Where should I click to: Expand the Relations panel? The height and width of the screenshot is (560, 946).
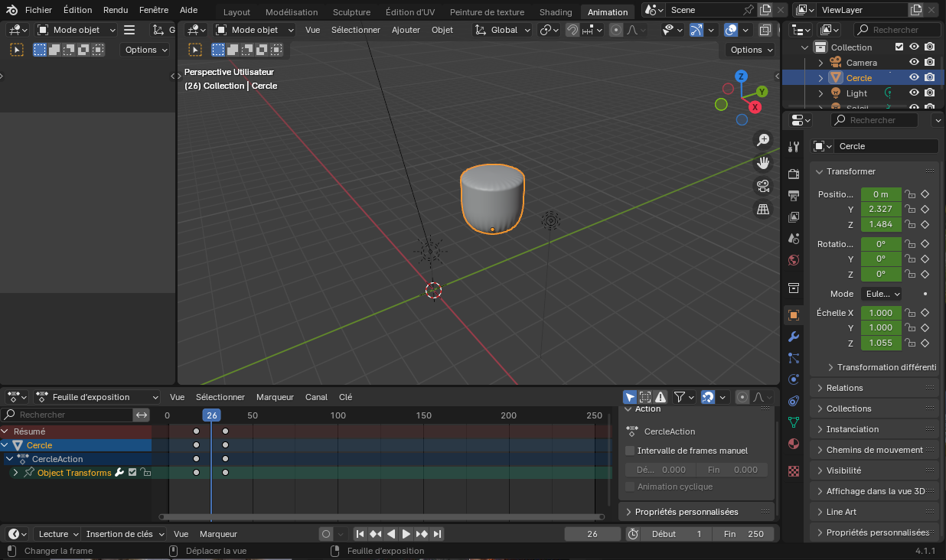click(844, 388)
